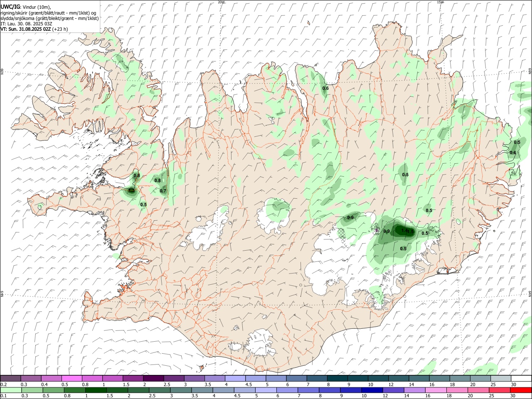Select the '12' label in the upper snow scale

coord(391,384)
